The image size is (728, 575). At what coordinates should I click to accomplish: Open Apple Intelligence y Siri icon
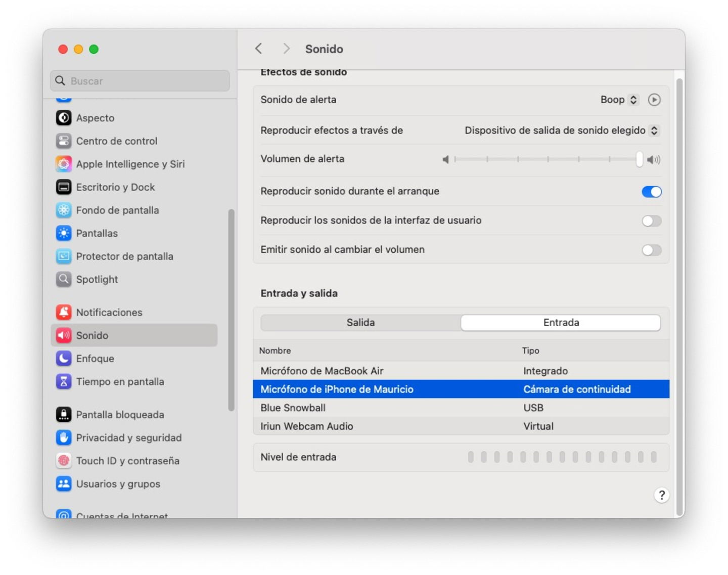pyautogui.click(x=64, y=164)
